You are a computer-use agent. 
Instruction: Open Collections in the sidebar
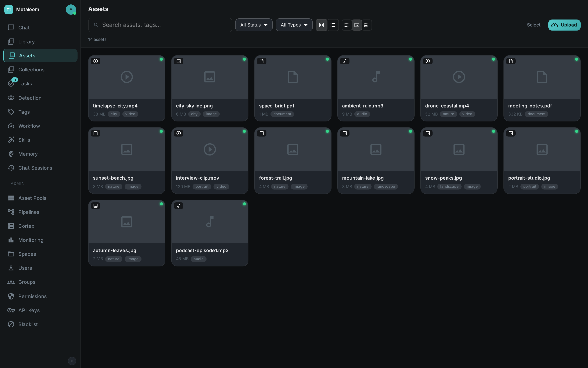(x=40, y=70)
